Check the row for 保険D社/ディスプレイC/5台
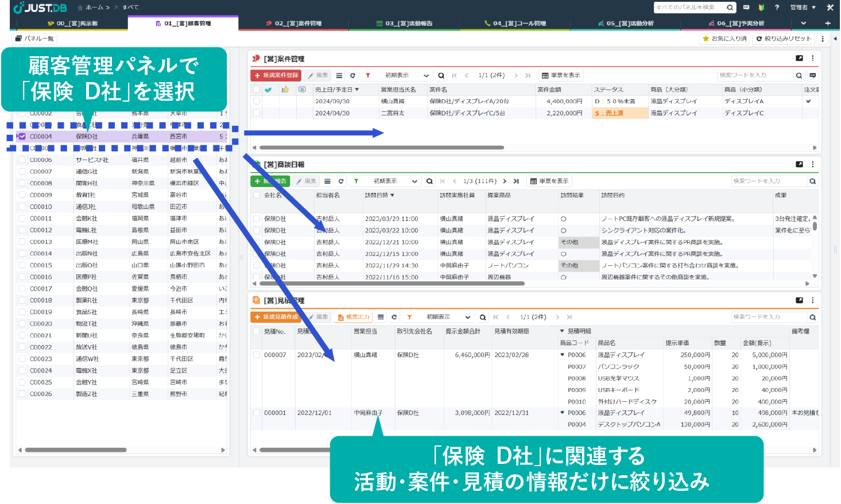The height and width of the screenshot is (504, 841). point(257,113)
